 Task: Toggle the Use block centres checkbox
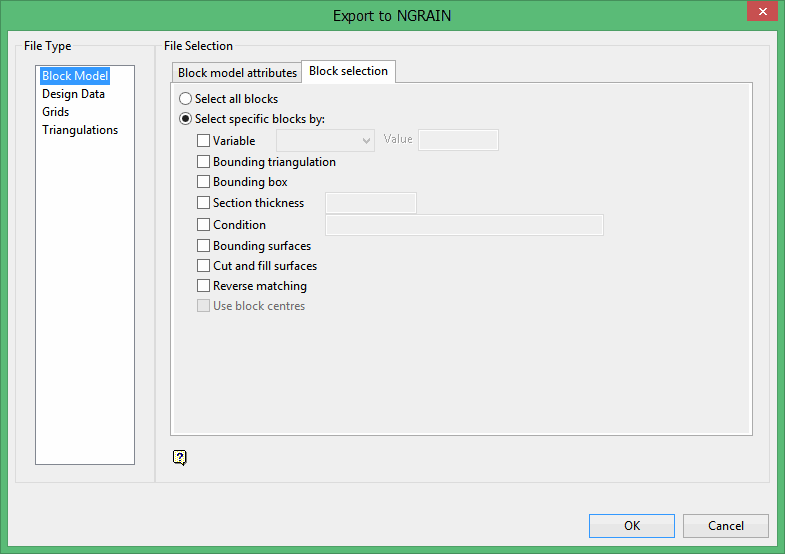point(203,306)
